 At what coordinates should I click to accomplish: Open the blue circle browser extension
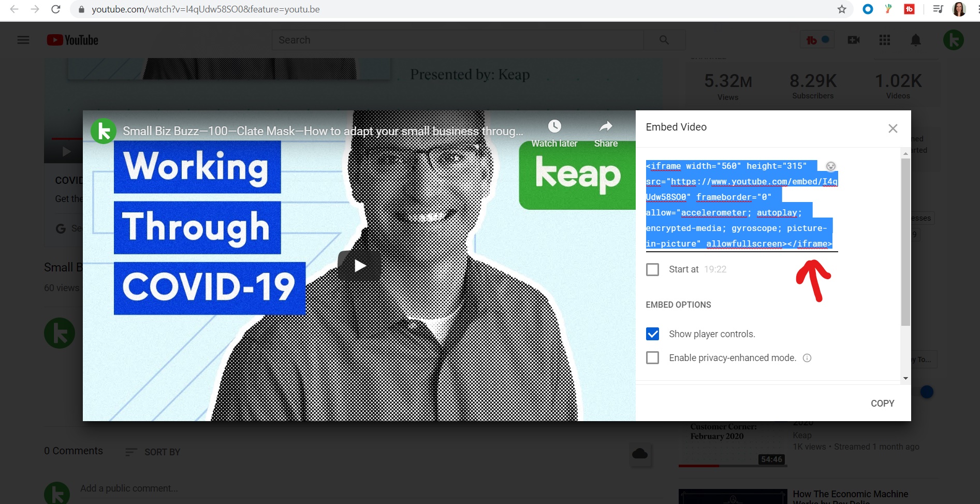coord(868,9)
